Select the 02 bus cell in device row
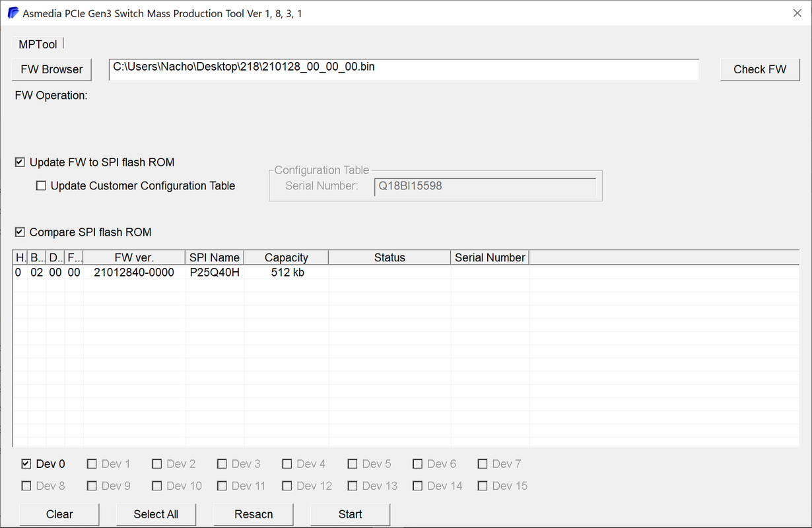Screen dimensions: 812x528 point(37,272)
